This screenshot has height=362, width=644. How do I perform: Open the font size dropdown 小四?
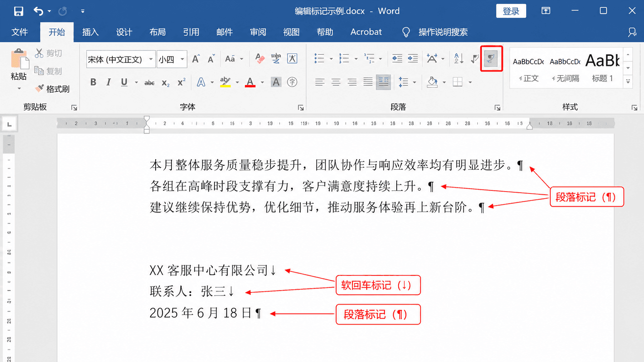[x=182, y=59]
